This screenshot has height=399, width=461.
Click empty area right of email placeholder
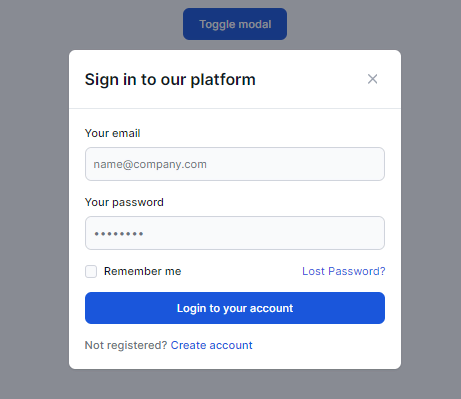(295, 164)
